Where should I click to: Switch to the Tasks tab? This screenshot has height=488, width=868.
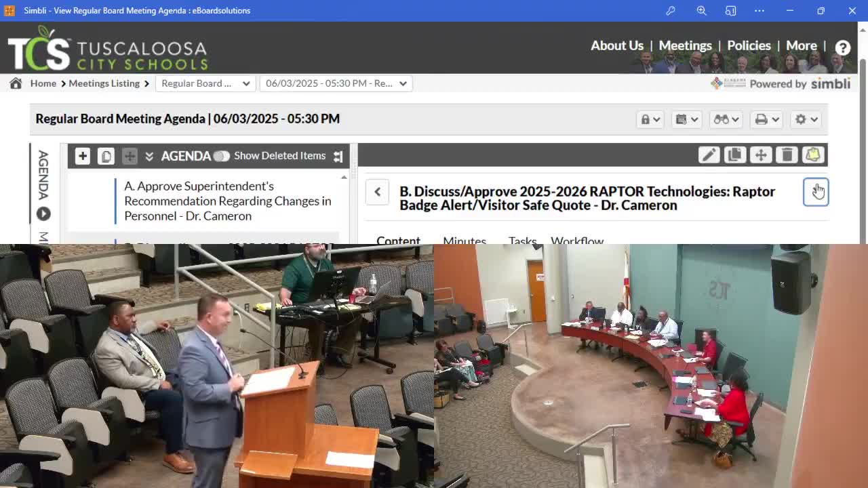click(522, 240)
